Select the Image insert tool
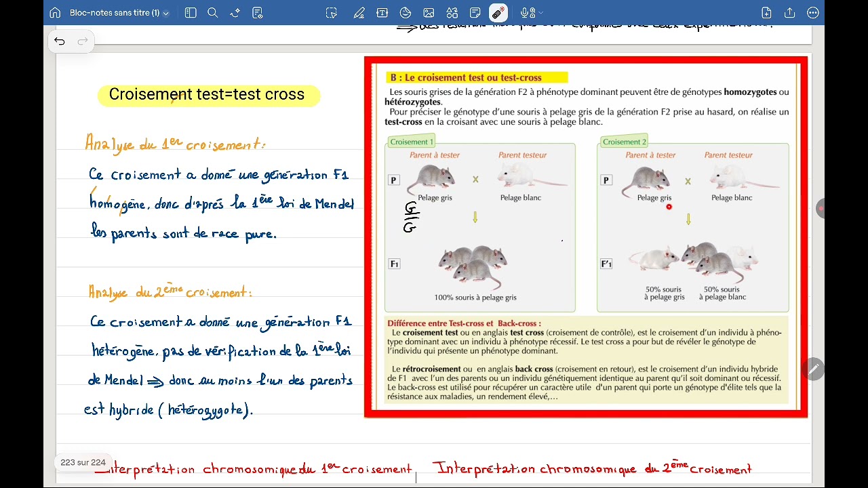Screen dimensions: 868x488 coord(429,13)
